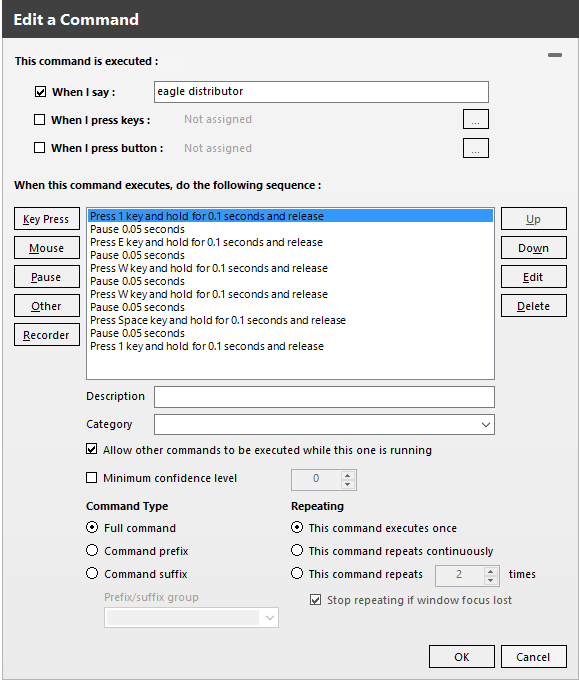Viewport: 579px width, 682px height.
Task: Click the Delete button for selected action
Action: coord(533,306)
